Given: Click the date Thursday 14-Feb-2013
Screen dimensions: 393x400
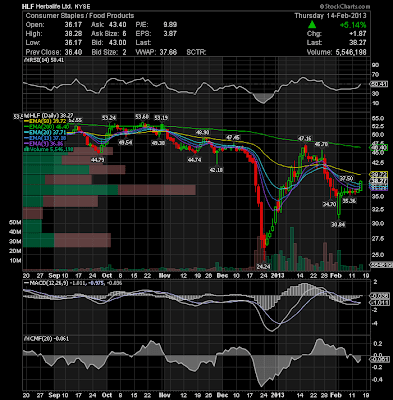Looking at the screenshot, I should (330, 16).
